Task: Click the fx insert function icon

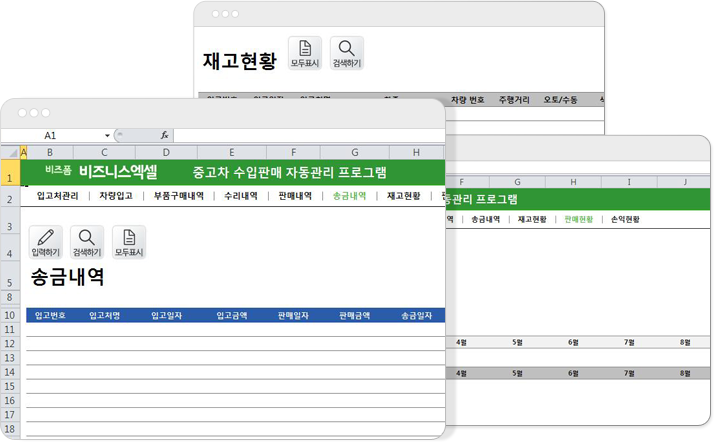Action: 164,135
